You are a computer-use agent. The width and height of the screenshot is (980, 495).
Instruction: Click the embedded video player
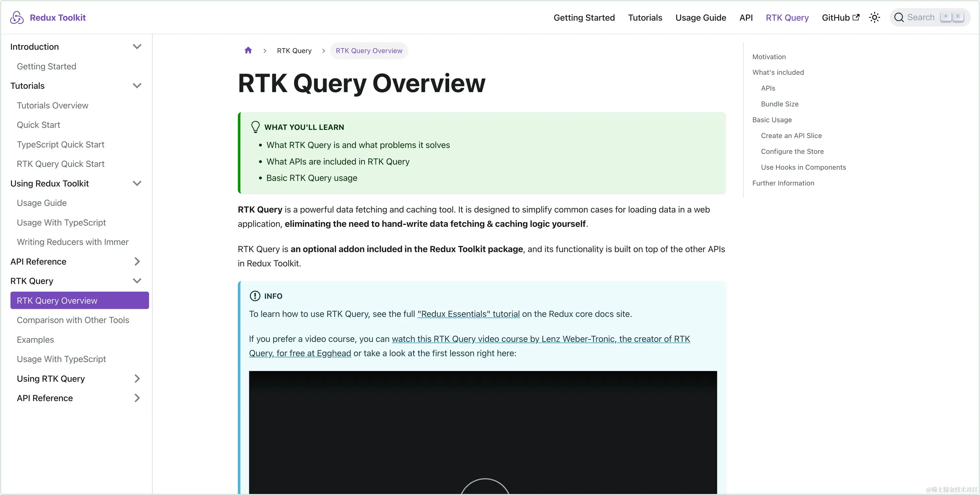pos(483,433)
